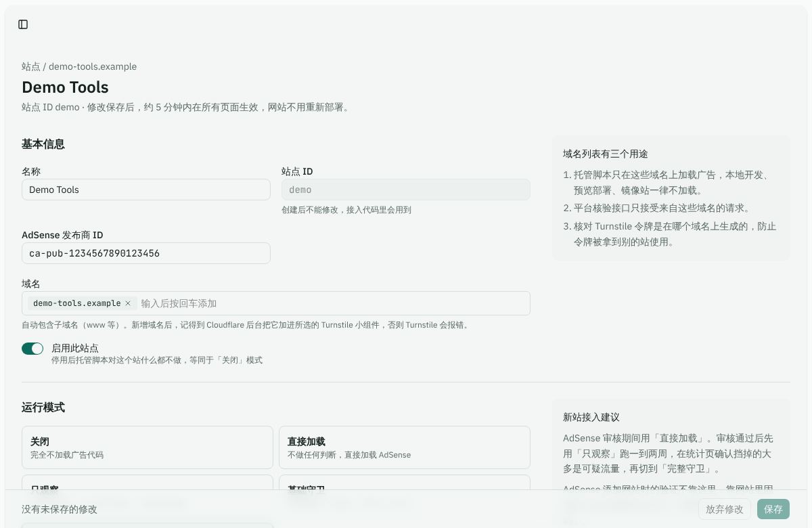
Task: Select the 关闭 run mode card
Action: pyautogui.click(x=148, y=447)
